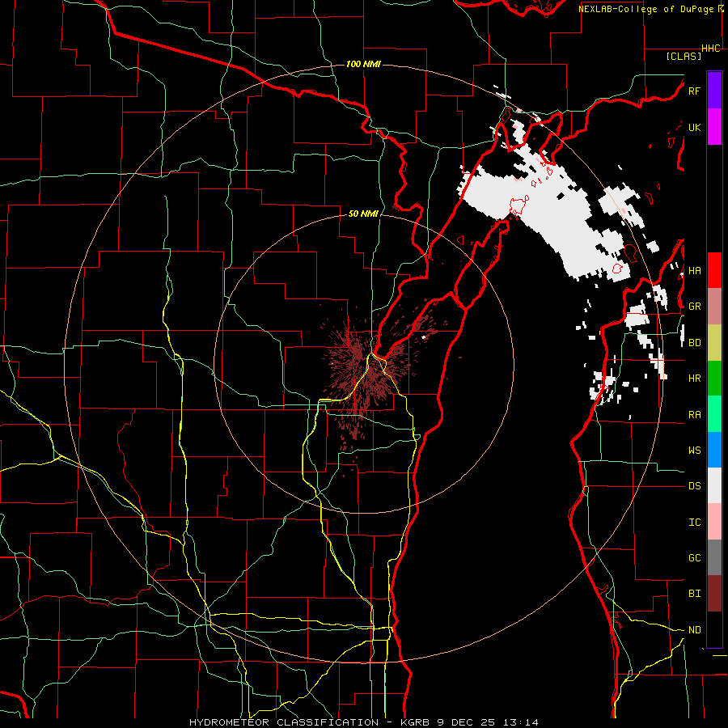The image size is (728, 728).
Task: Click the 100 NMI range ring label
Action: [x=363, y=64]
